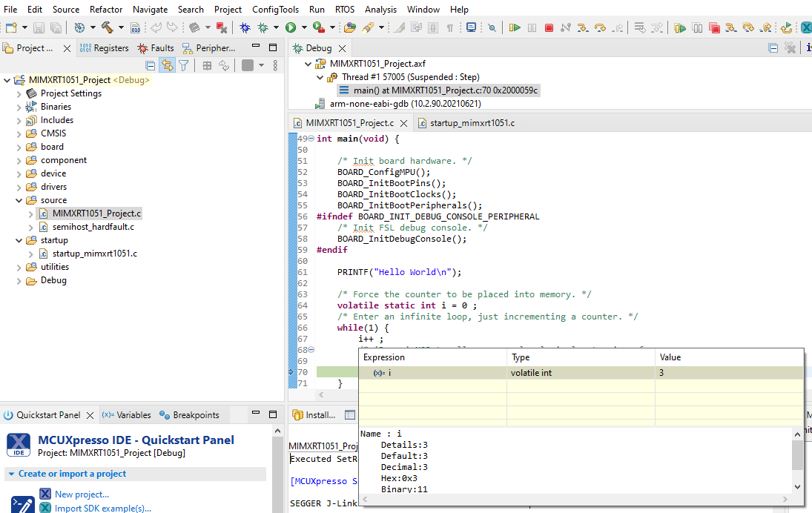Click the Quickstart Panel vertical scrollbar up arrow
Screen dimensions: 812x513
[x=277, y=431]
